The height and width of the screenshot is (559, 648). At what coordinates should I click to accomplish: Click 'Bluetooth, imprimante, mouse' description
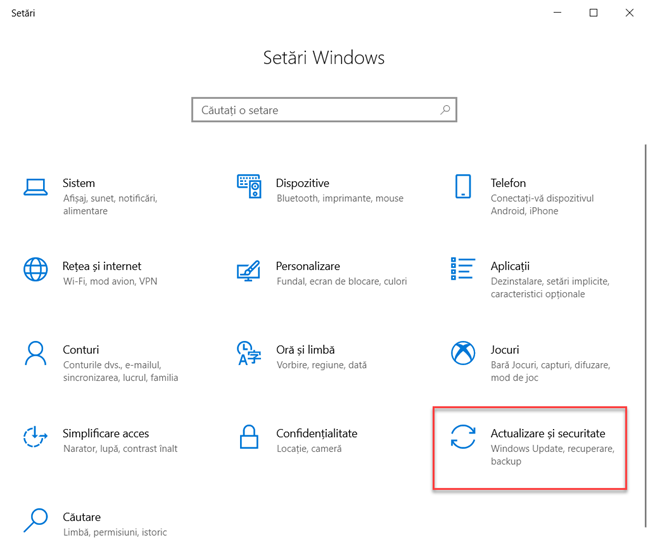[x=340, y=199]
